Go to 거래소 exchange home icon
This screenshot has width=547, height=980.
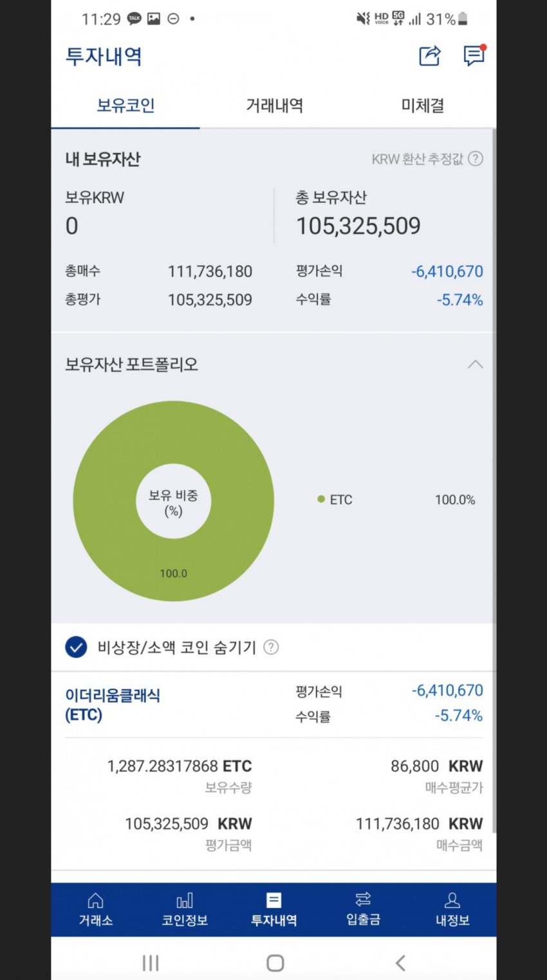pos(95,900)
